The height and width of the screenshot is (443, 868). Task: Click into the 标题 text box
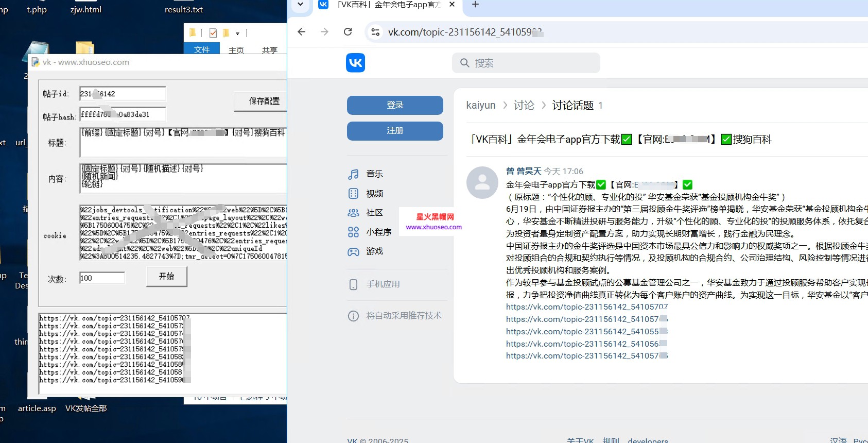[183, 142]
